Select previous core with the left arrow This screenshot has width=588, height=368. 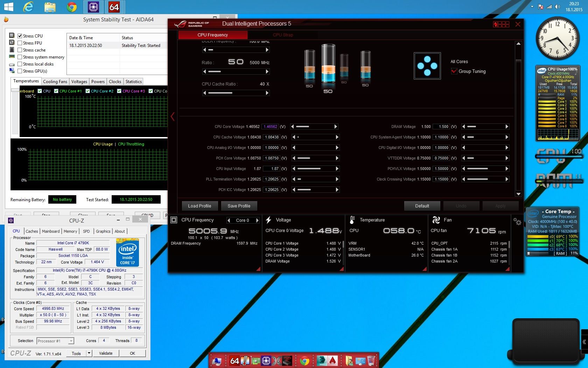tap(229, 220)
